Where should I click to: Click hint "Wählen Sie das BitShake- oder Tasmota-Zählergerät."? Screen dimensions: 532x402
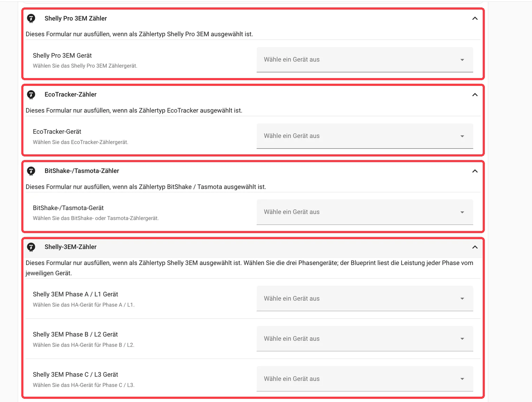[96, 218]
